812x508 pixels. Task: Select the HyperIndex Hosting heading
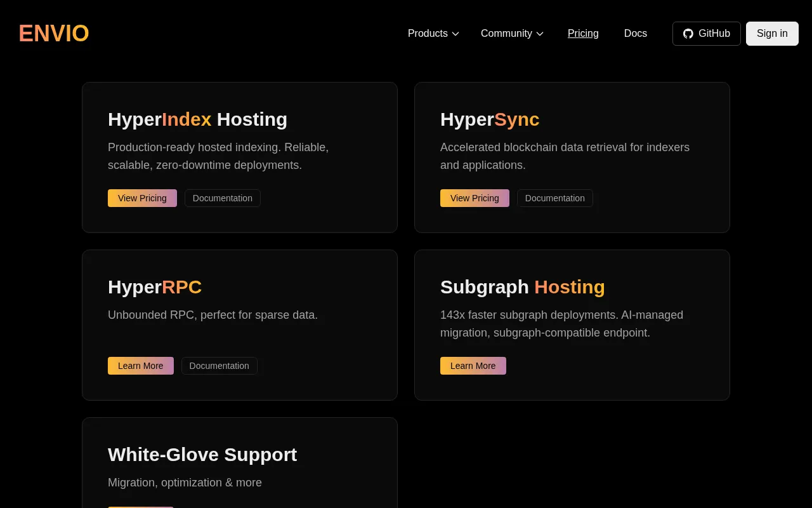tap(197, 119)
